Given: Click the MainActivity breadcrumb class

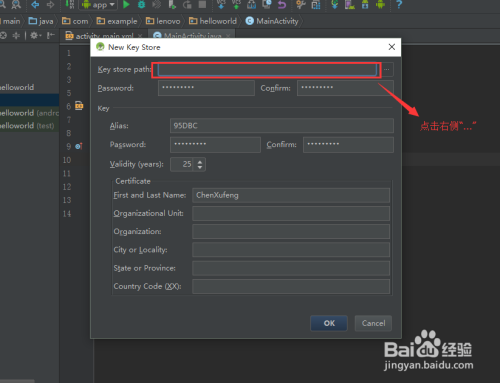Looking at the screenshot, I should [272, 21].
